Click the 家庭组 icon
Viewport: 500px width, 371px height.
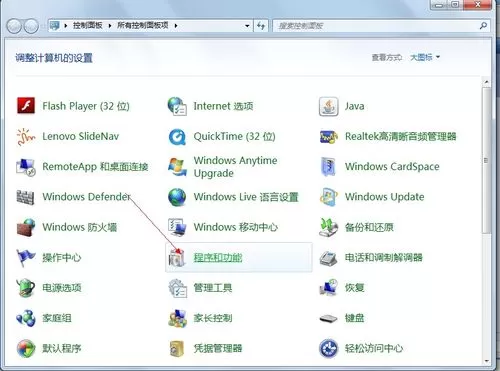(x=26, y=318)
